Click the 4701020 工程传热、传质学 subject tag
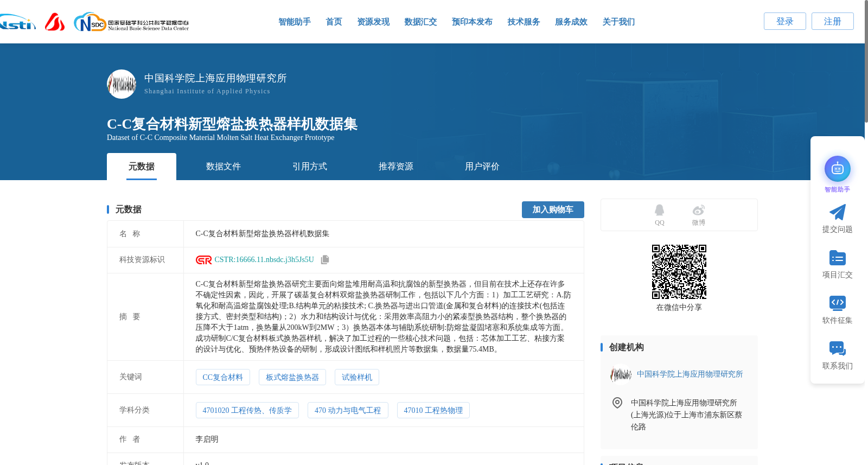 [x=247, y=410]
